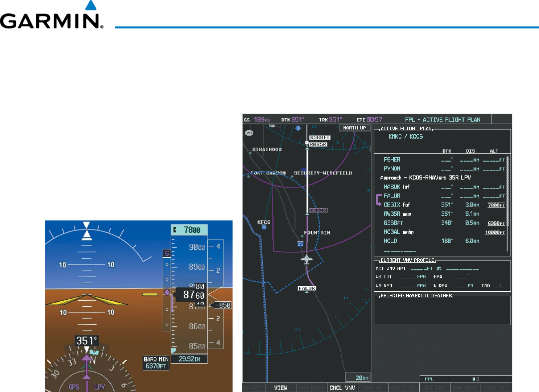The width and height of the screenshot is (539, 392).
Task: Click the GPS navigation source annunciation
Action: pyautogui.click(x=74, y=387)
